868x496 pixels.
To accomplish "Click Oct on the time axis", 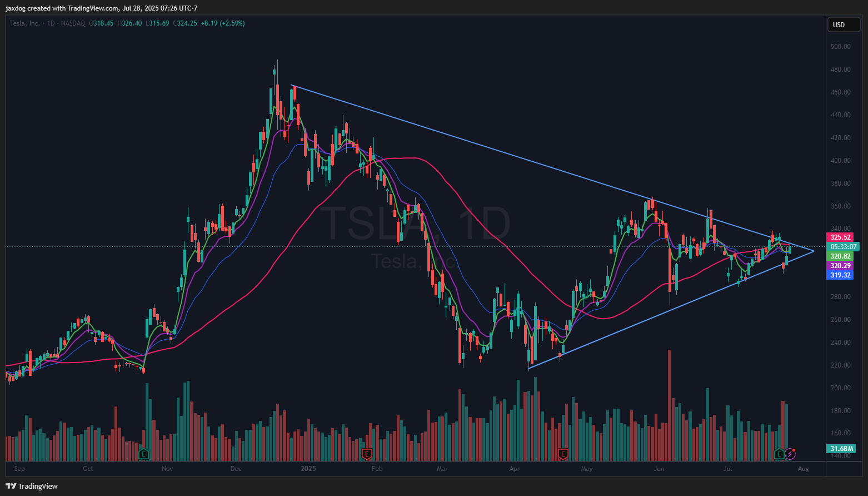I will coord(88,469).
